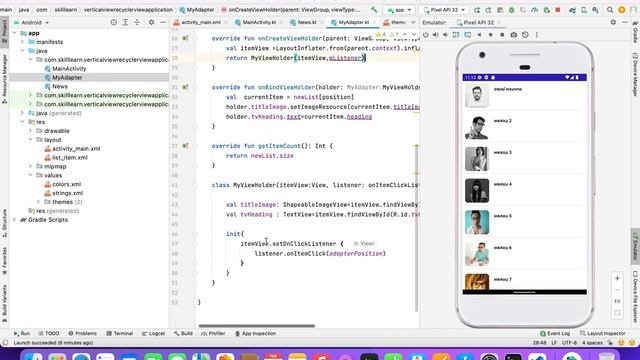The height and width of the screenshot is (360, 640).
Task: Click the Make Project hammer icon
Action: 374,9
